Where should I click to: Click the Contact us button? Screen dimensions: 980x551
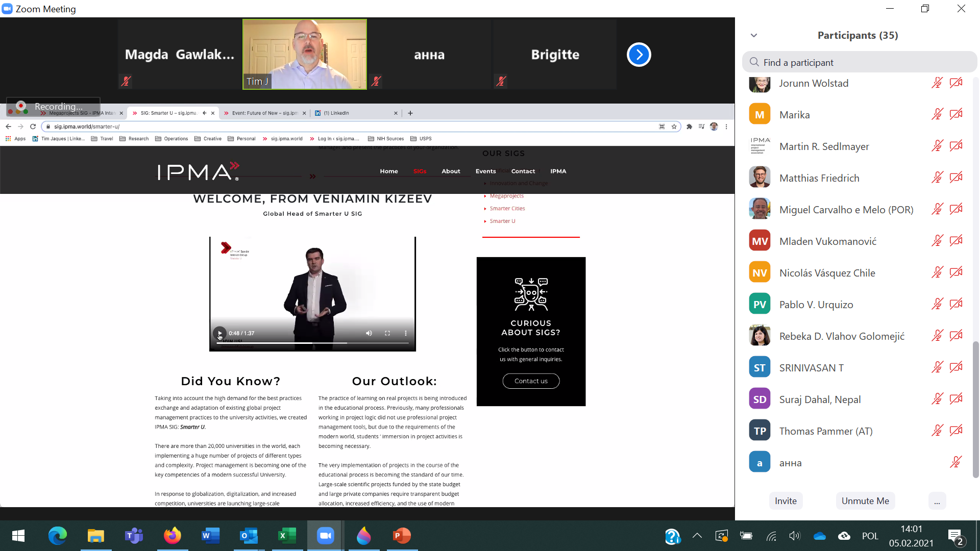[x=531, y=381]
